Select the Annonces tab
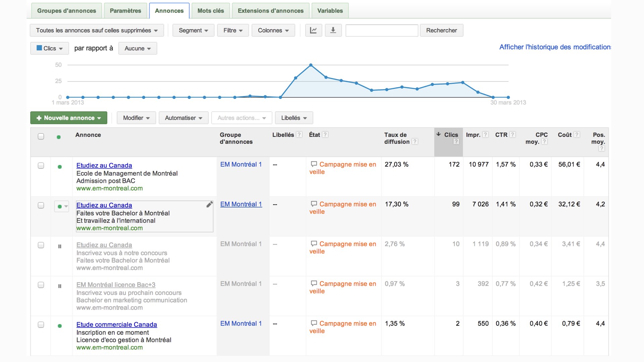This screenshot has height=362, width=644. 169,11
